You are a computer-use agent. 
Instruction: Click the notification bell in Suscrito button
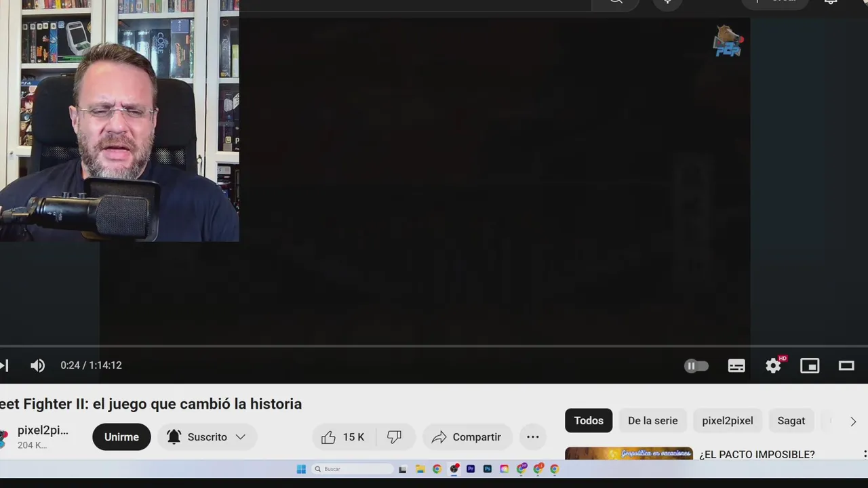click(174, 437)
